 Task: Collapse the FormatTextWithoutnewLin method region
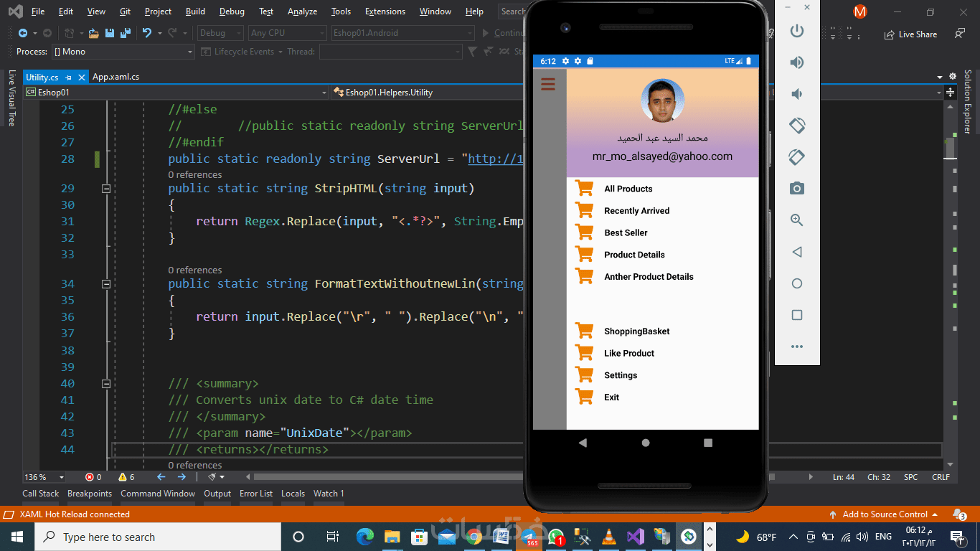(x=106, y=284)
